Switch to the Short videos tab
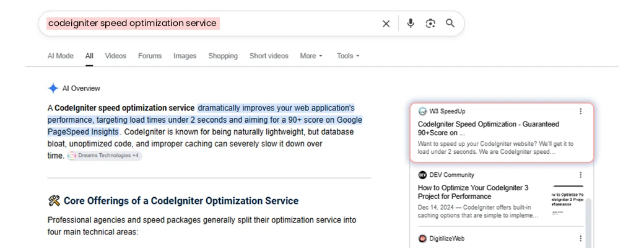Screen dimensions: 644x248 [x=269, y=56]
